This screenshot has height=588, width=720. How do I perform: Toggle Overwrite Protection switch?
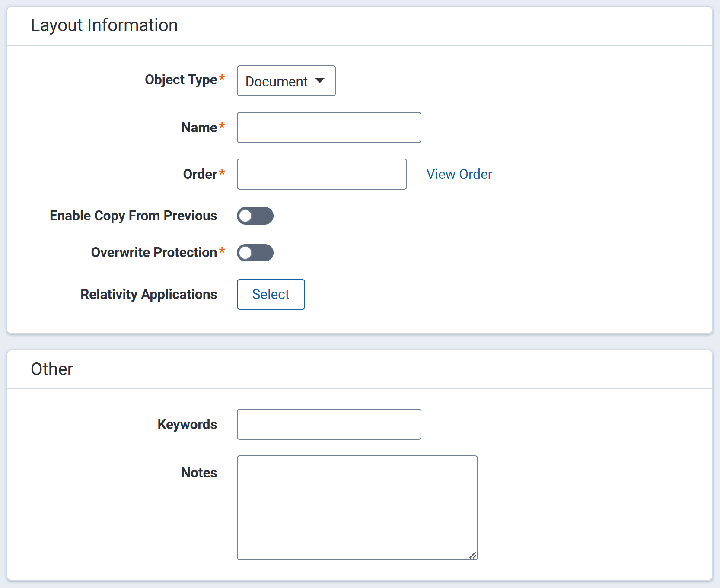tap(255, 253)
